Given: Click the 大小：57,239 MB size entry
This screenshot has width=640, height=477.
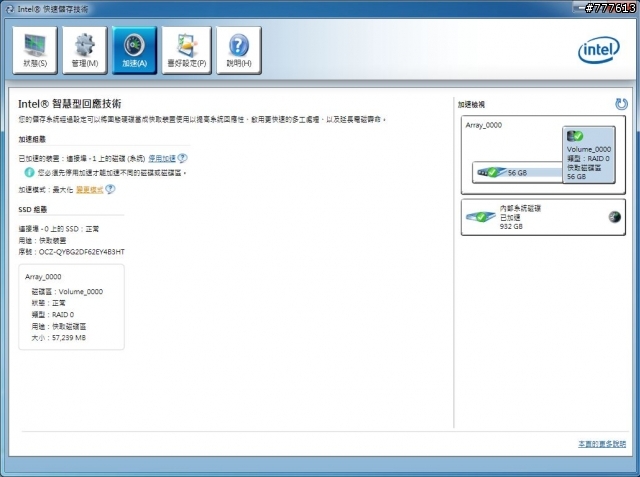Looking at the screenshot, I should [59, 338].
